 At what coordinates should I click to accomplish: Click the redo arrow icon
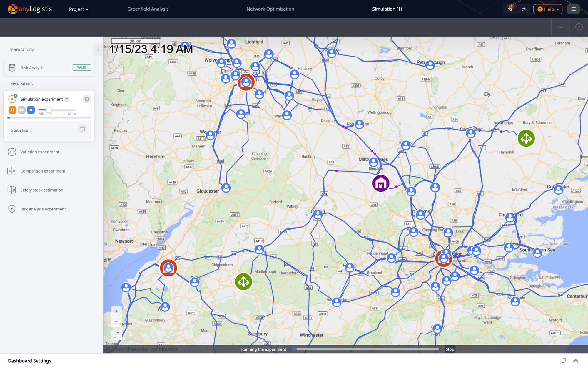[x=523, y=9]
